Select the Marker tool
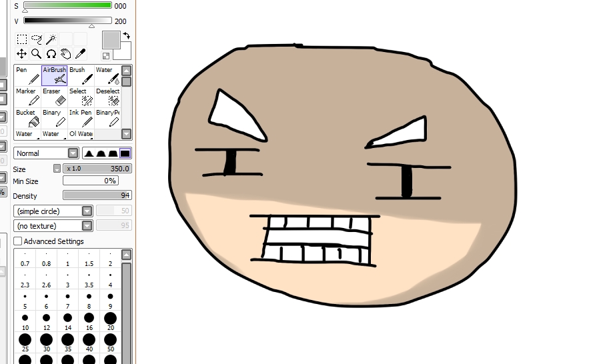 coord(28,97)
